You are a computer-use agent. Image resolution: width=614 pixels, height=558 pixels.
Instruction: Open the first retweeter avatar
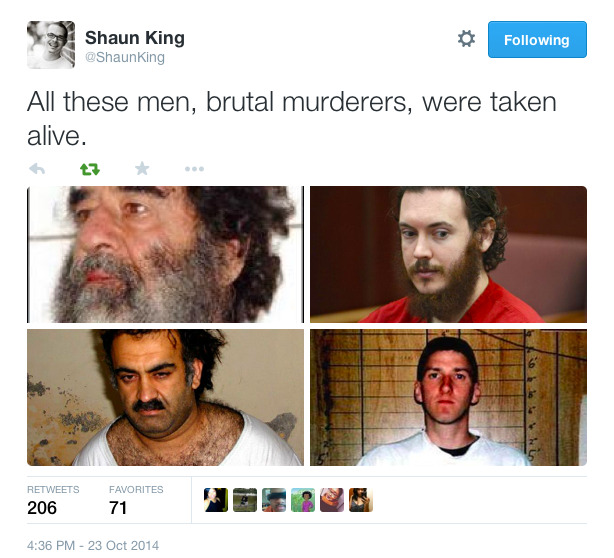pos(216,500)
